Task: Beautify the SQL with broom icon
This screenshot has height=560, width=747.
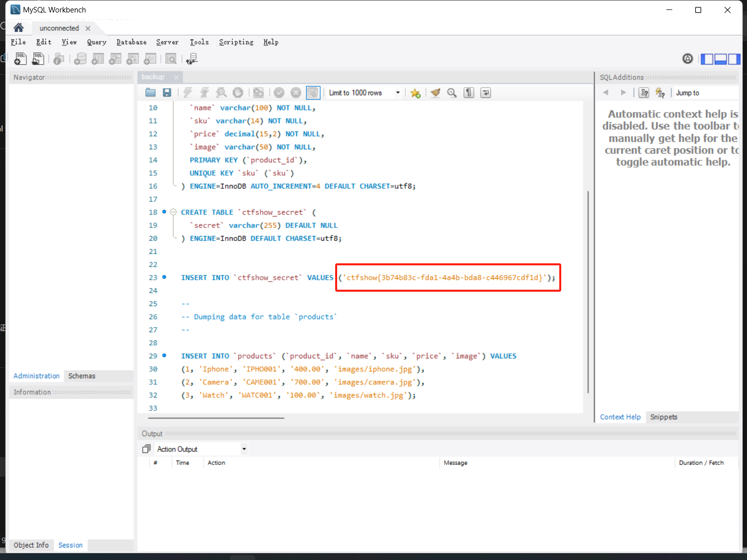Action: click(435, 93)
